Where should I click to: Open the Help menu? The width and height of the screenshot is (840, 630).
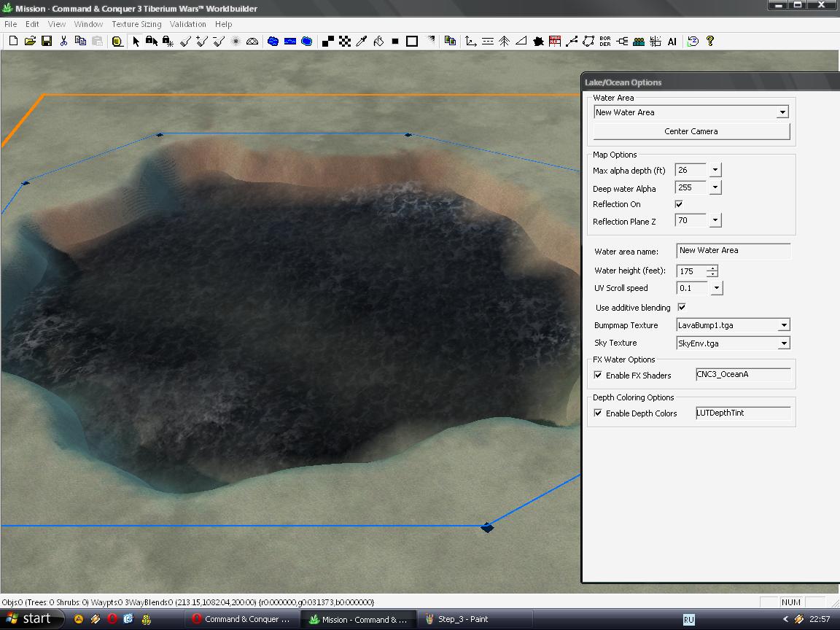click(223, 24)
